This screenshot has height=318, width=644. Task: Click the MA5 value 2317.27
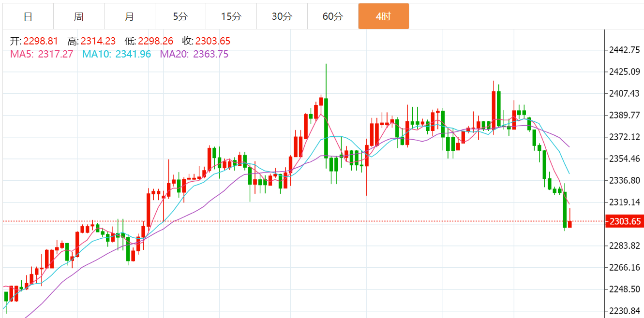tap(56, 54)
